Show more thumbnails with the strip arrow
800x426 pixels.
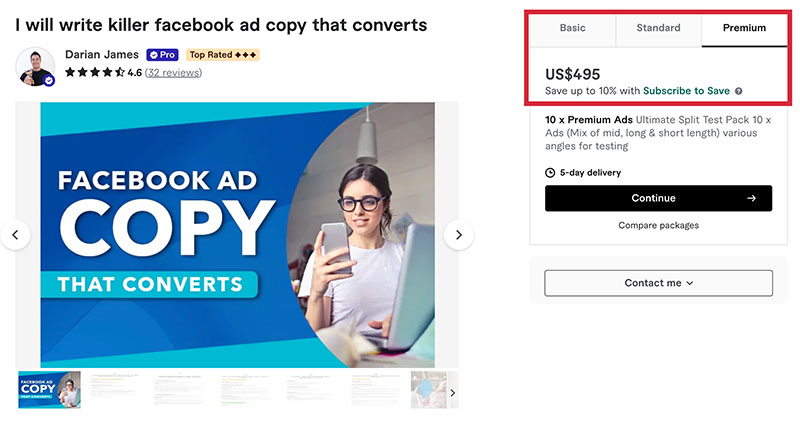[453, 393]
